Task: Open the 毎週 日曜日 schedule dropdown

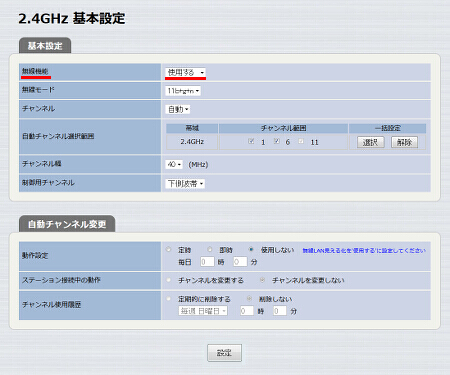Action: click(203, 311)
